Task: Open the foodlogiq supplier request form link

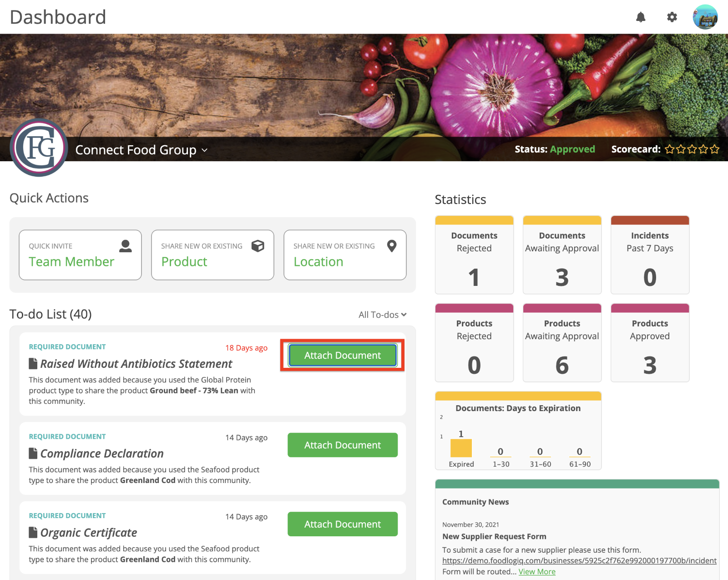Action: [x=579, y=561]
